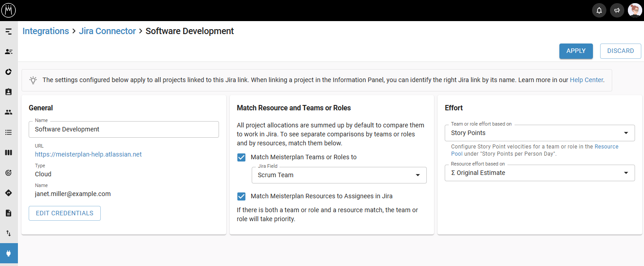Image resolution: width=644 pixels, height=266 pixels.
Task: Click the Software Development breadcrumb title
Action: [x=189, y=31]
